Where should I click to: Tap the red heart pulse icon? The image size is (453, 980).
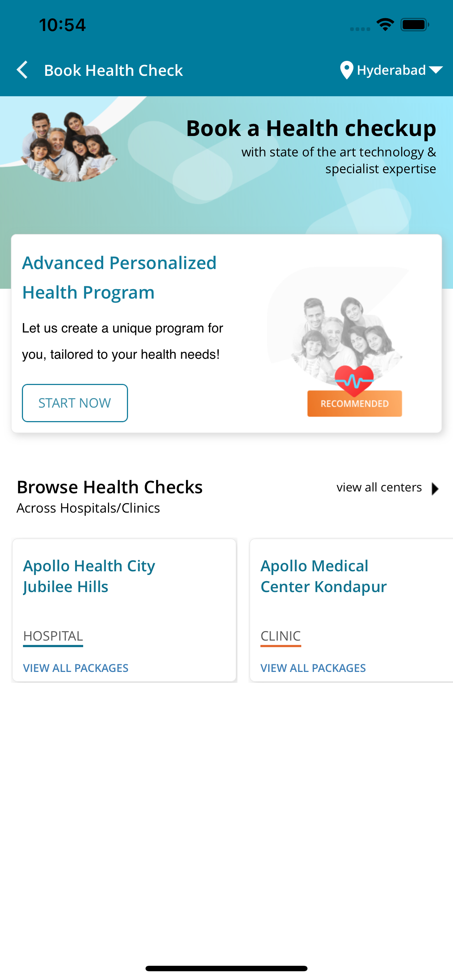pyautogui.click(x=354, y=380)
